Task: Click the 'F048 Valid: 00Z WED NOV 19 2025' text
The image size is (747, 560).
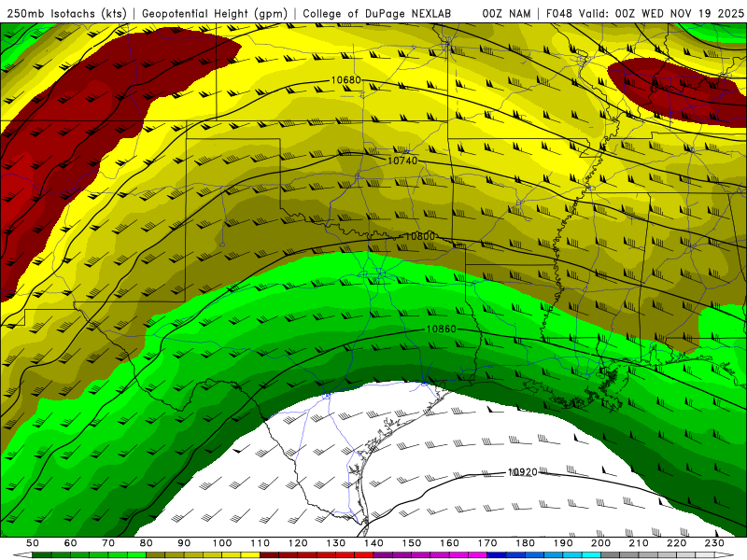Action: tap(644, 14)
